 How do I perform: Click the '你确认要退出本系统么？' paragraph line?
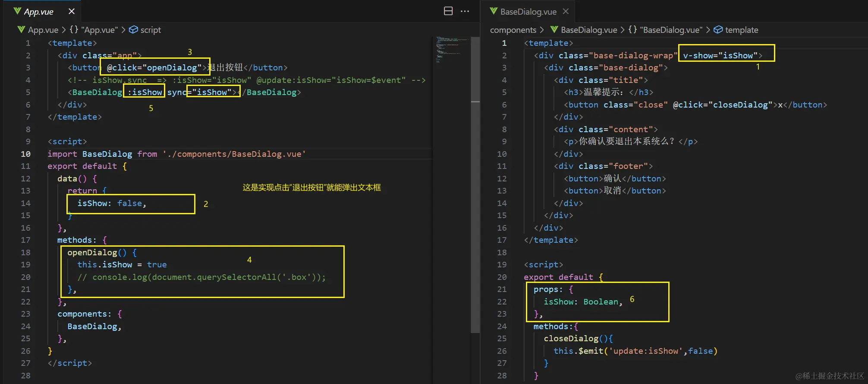coord(631,142)
